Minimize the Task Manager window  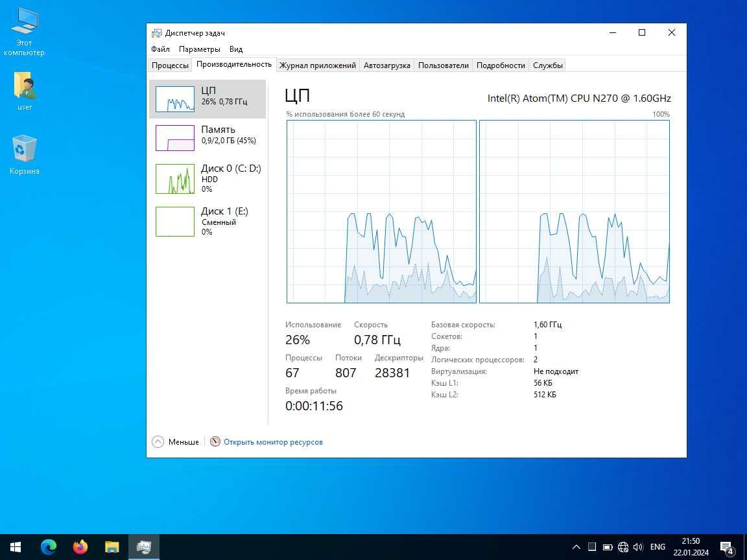pos(613,32)
